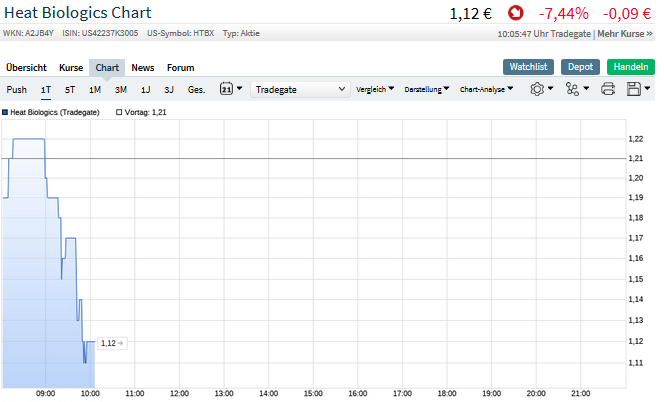This screenshot has width=664, height=402.
Task: Click the WKN: A2JB4Y text
Action: [x=28, y=33]
